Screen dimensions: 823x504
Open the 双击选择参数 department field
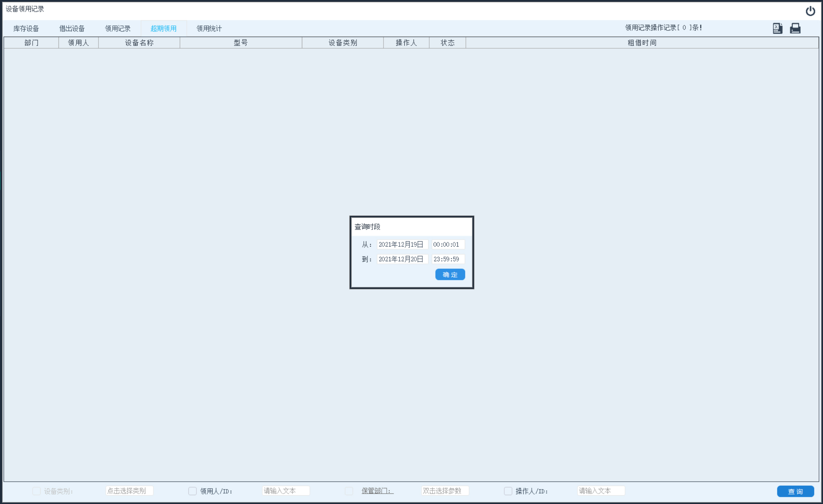(x=445, y=491)
